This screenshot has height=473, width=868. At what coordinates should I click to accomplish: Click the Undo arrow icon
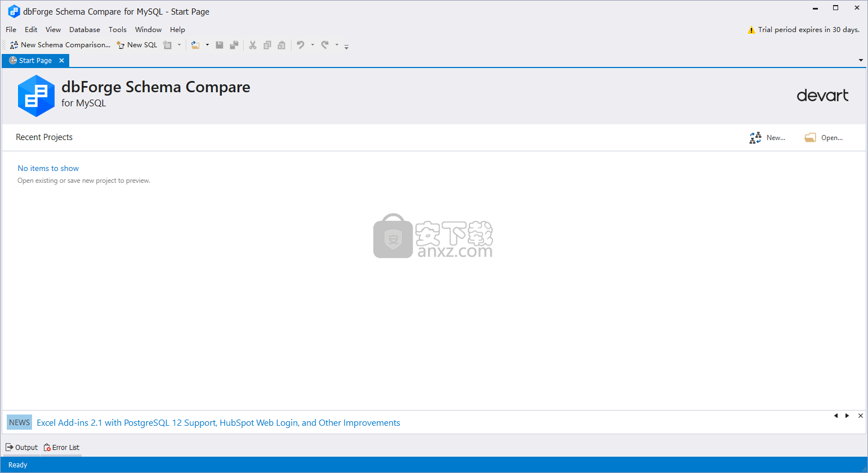[x=301, y=45]
